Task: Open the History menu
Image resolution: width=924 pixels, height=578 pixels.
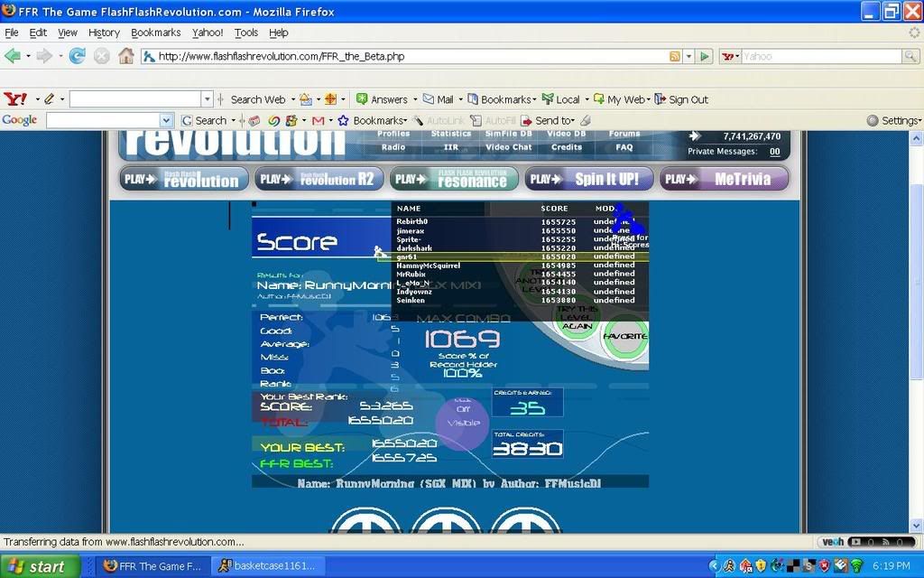Action: point(104,33)
